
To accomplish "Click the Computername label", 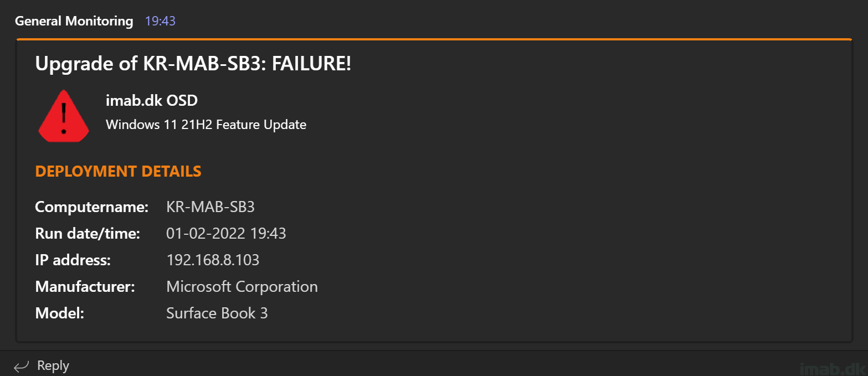I will (92, 207).
